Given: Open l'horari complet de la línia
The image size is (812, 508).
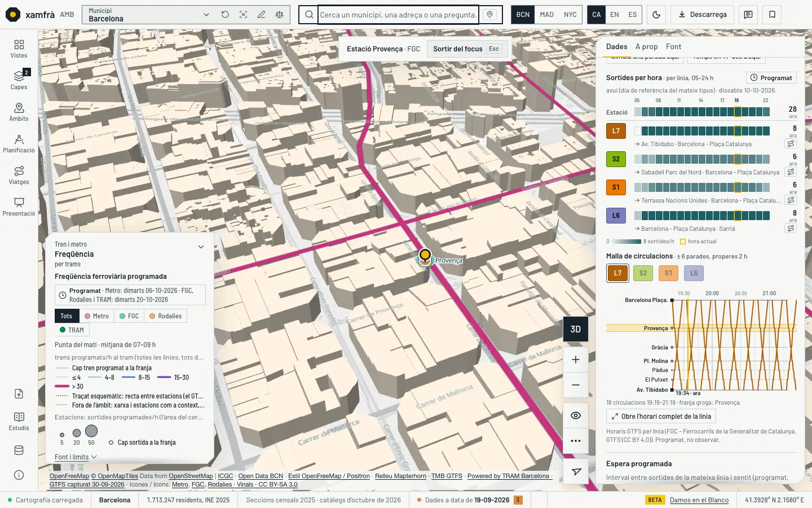Looking at the screenshot, I should point(661,417).
